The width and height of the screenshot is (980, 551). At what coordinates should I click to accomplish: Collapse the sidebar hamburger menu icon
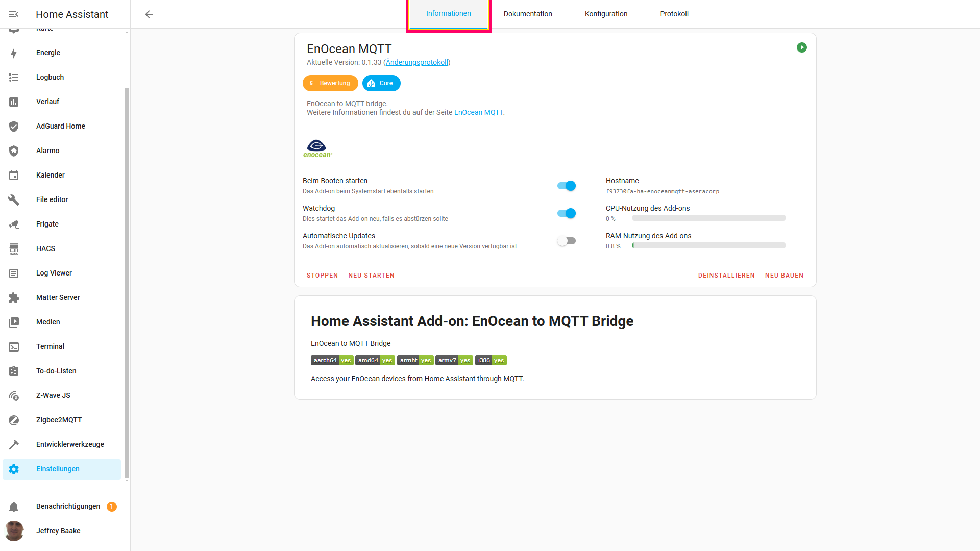(x=14, y=14)
